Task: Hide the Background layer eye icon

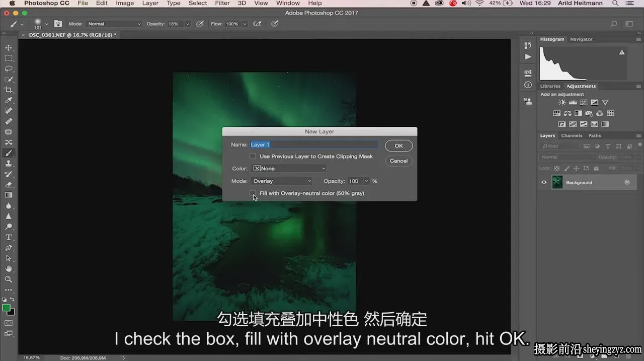Action: coord(544,182)
